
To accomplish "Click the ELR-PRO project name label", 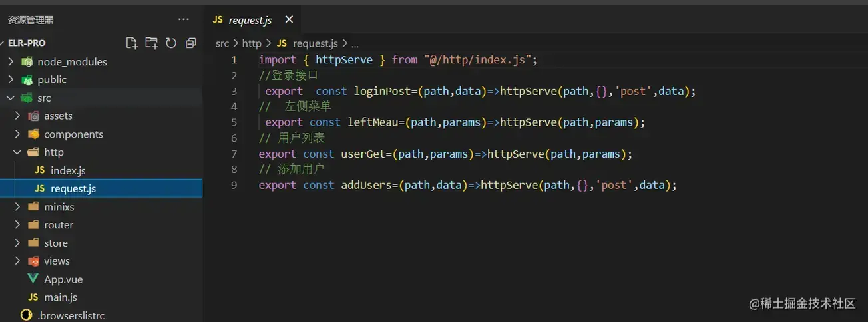I will [x=27, y=43].
